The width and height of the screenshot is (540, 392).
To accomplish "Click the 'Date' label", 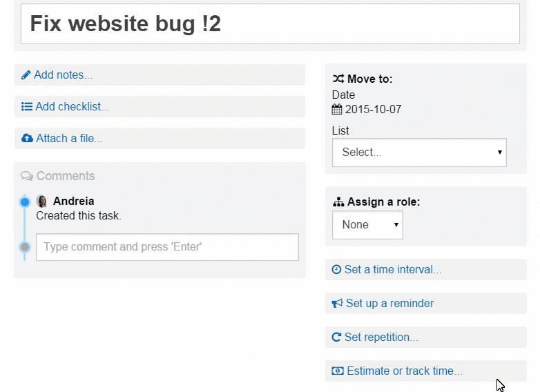I will pos(343,95).
